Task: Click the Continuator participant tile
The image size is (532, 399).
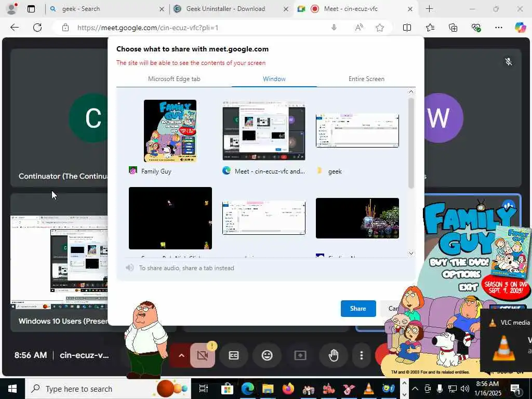Action: [59, 118]
